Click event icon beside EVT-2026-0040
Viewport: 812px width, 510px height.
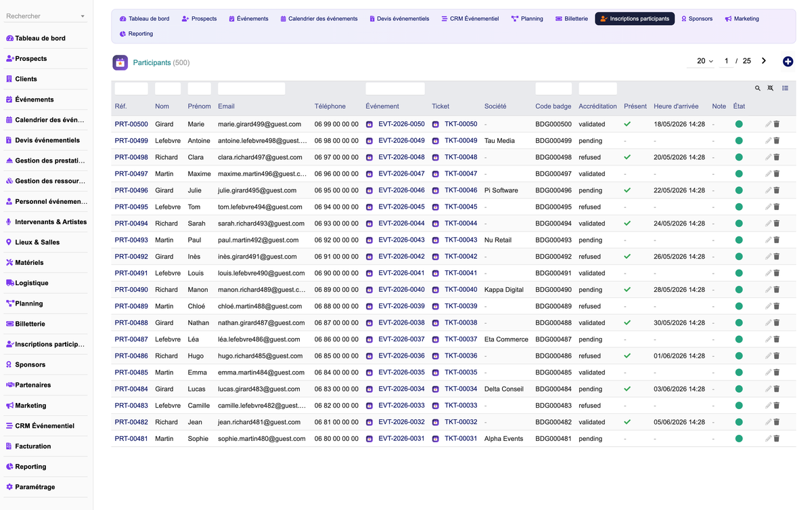[x=369, y=290]
